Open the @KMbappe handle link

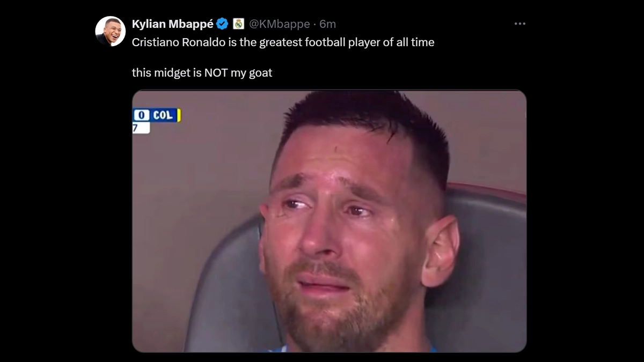tap(279, 24)
